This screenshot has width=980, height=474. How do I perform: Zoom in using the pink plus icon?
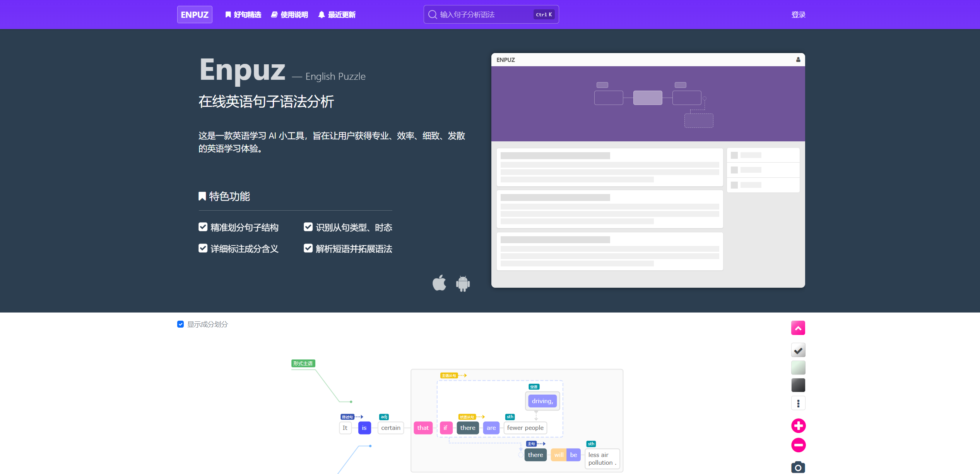point(798,425)
